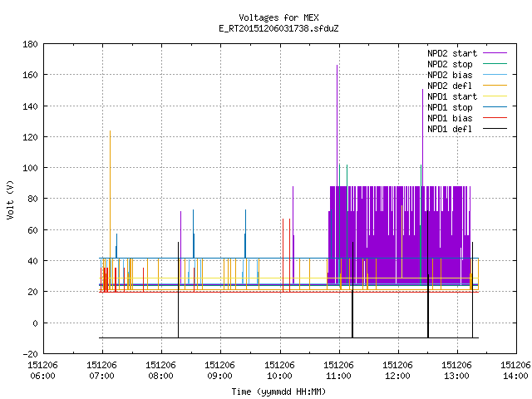This screenshot has width=532, height=399.
Task: Click the purple NPD2 start legend line
Action: click(x=495, y=53)
